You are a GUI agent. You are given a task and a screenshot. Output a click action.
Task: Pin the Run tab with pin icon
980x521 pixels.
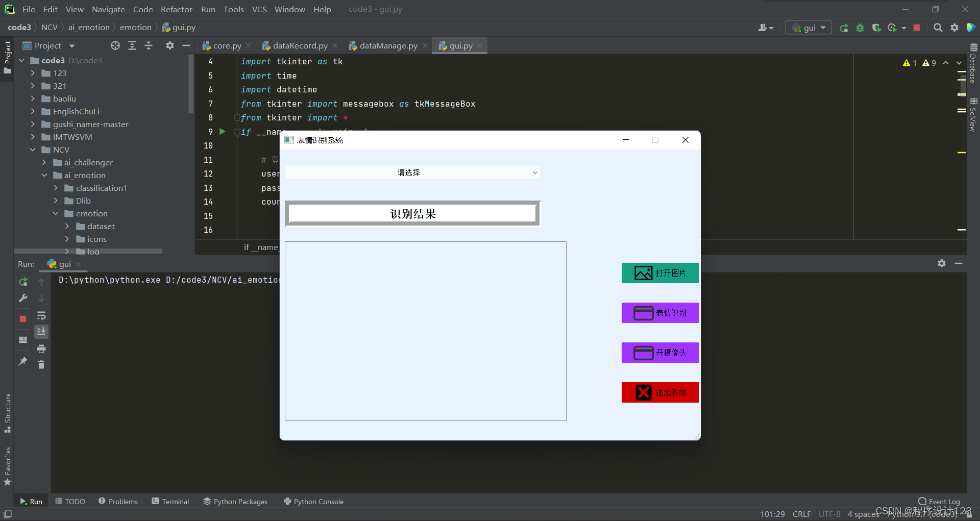(23, 361)
